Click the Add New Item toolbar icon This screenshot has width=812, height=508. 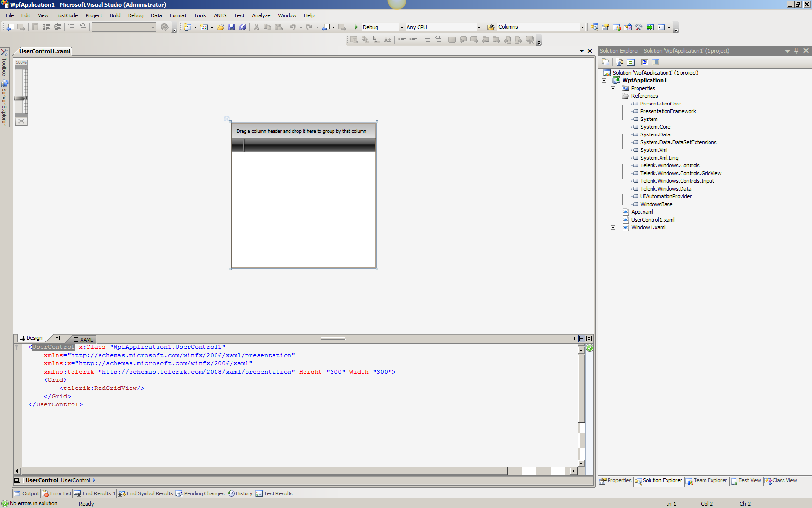[x=204, y=27]
